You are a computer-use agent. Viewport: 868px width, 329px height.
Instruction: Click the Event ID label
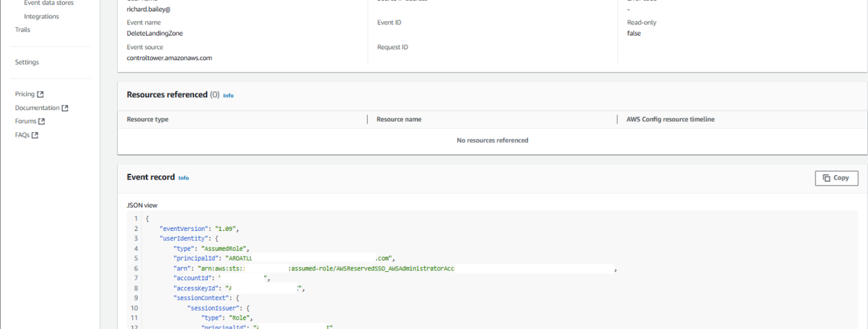click(389, 22)
